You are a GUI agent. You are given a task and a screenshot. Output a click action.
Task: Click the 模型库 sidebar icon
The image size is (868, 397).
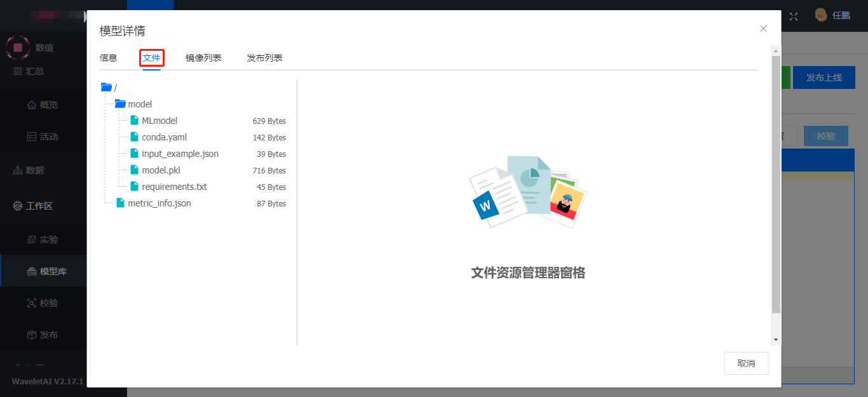(32, 271)
